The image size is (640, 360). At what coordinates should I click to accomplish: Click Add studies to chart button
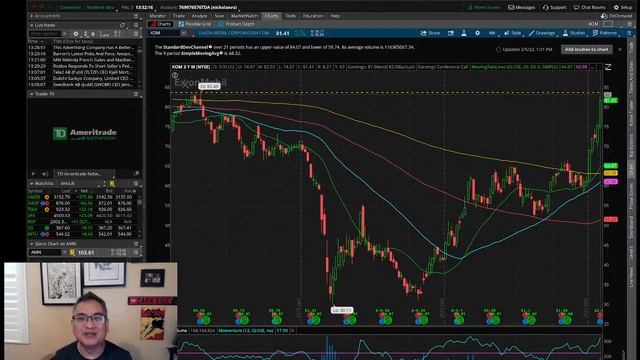point(586,49)
